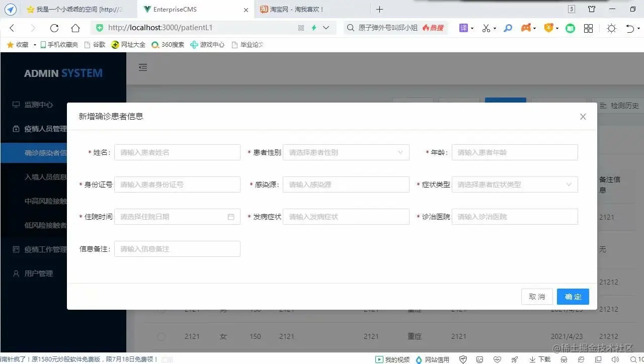Click the browser back arrow
The image size is (644, 364).
coord(12,28)
